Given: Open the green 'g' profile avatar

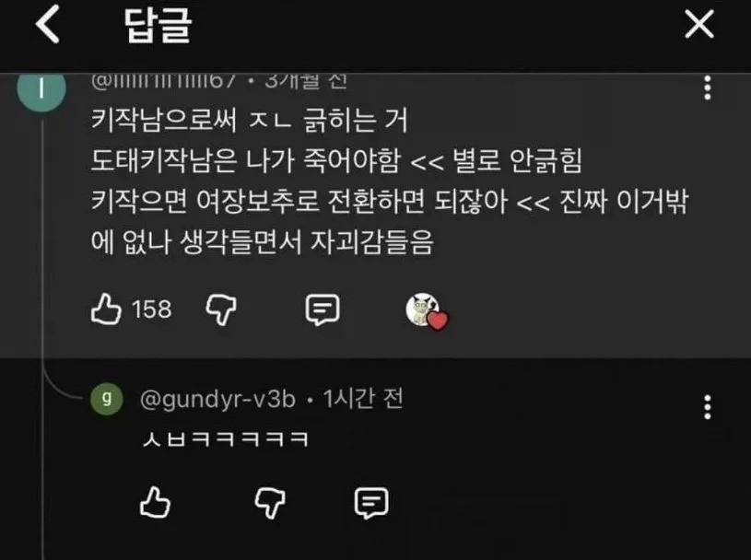Looking at the screenshot, I should point(107,398).
